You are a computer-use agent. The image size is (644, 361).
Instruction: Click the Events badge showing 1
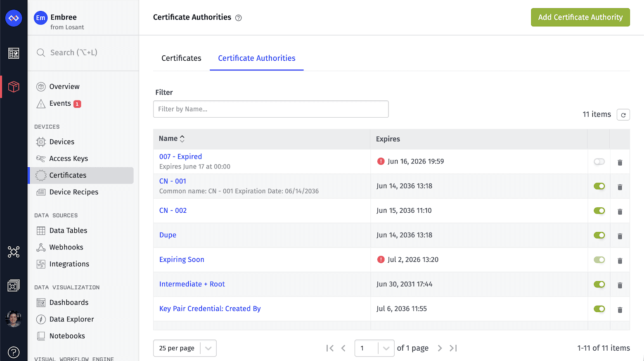coord(77,104)
